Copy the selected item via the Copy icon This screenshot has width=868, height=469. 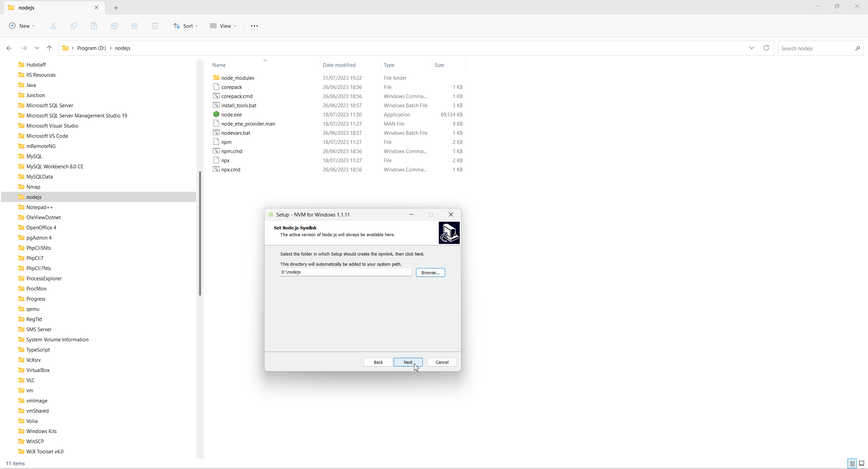73,26
